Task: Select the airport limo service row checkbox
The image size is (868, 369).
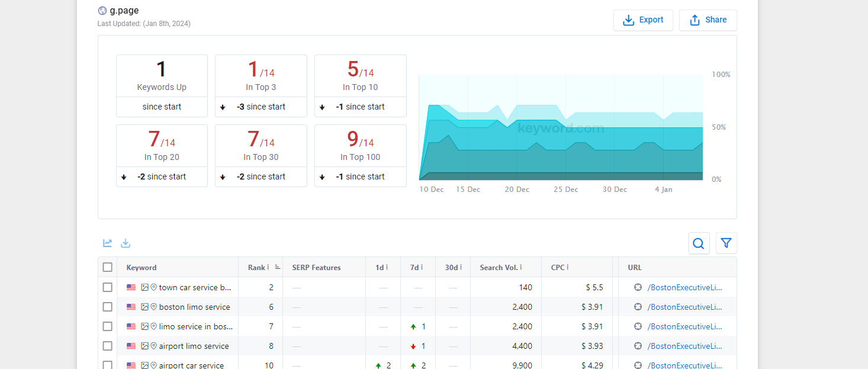Action: point(107,346)
